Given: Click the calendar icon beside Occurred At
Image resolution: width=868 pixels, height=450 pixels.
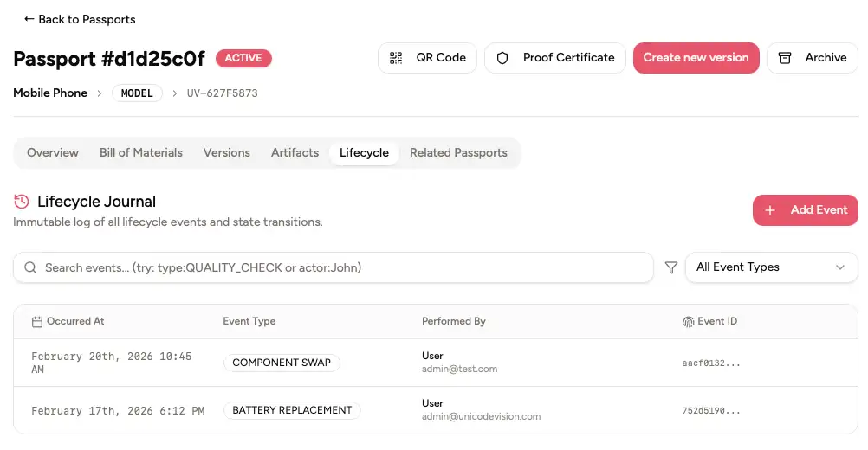Looking at the screenshot, I should [37, 321].
